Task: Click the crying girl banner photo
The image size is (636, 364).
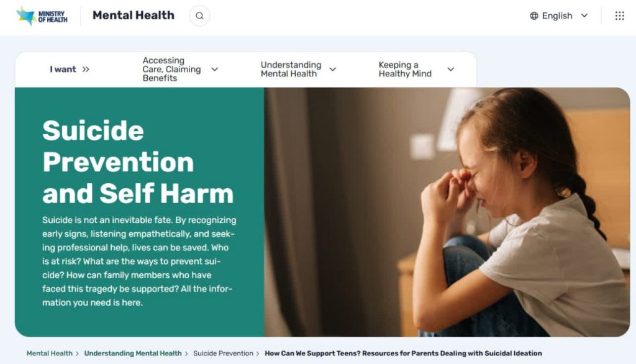Action: point(447,212)
